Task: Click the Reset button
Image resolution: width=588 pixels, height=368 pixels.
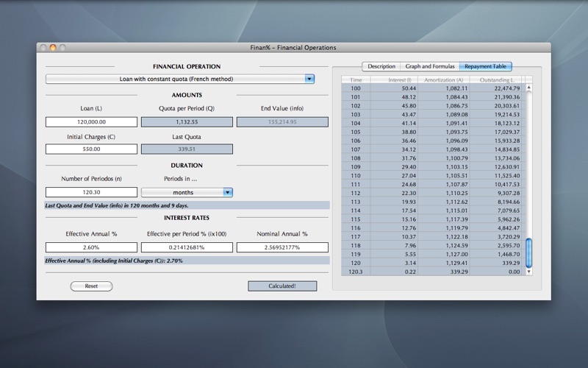Action: click(91, 286)
